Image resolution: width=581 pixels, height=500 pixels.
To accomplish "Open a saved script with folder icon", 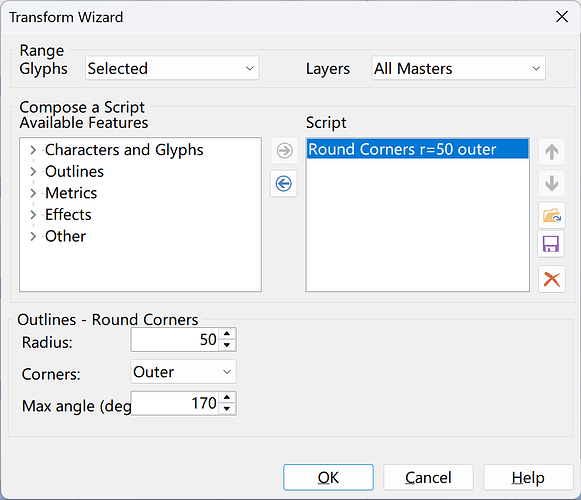I will (552, 215).
